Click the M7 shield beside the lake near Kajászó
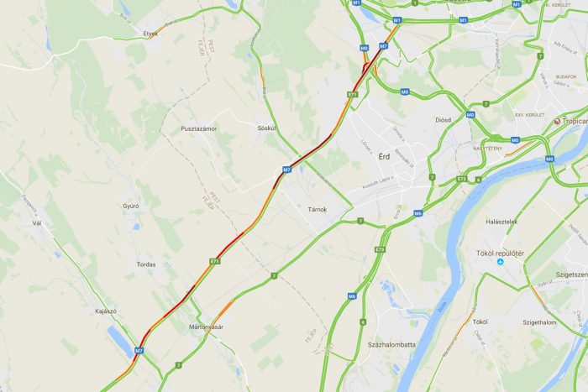 pyautogui.click(x=139, y=351)
